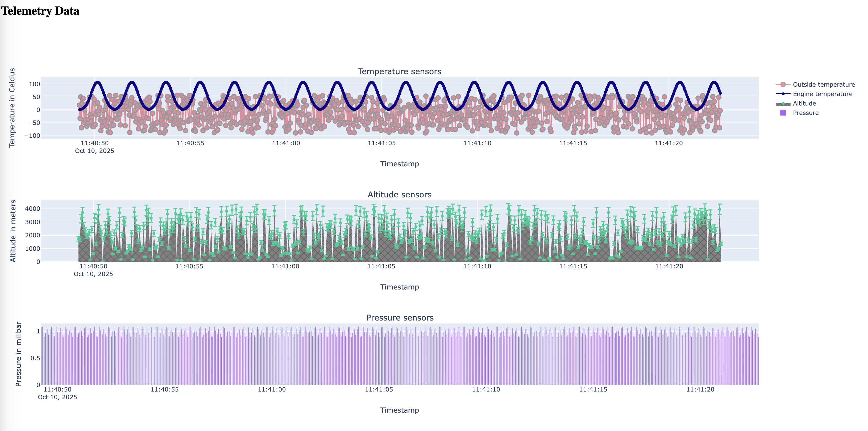Viewport: 868px width, 431px height.
Task: Click the Outside temperature legend marker icon
Action: pos(783,85)
